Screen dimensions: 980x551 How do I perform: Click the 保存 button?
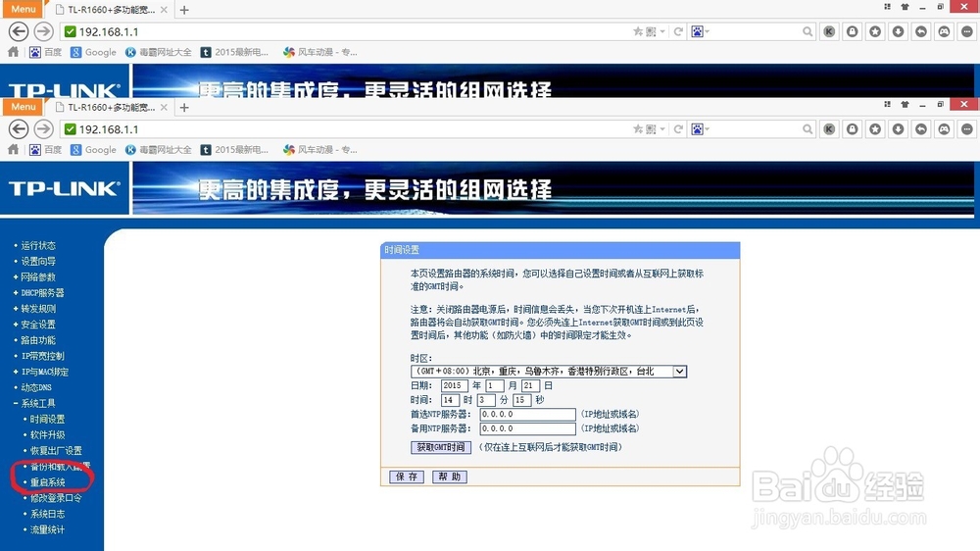pyautogui.click(x=407, y=476)
